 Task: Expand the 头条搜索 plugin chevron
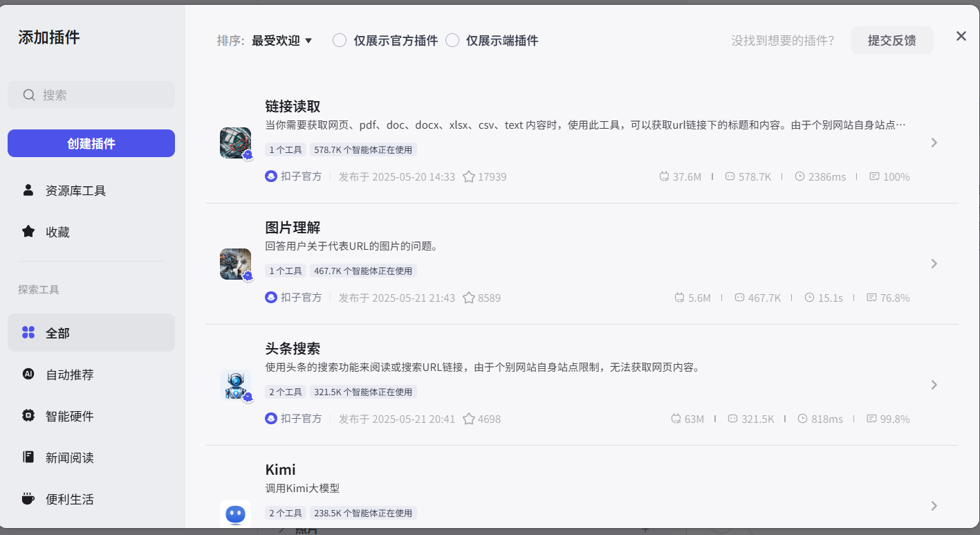(934, 385)
